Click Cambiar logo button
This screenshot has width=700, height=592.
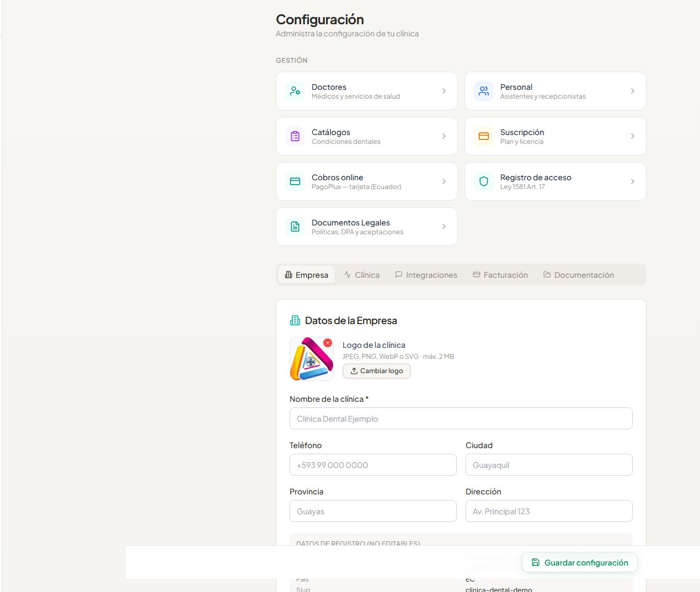click(377, 371)
